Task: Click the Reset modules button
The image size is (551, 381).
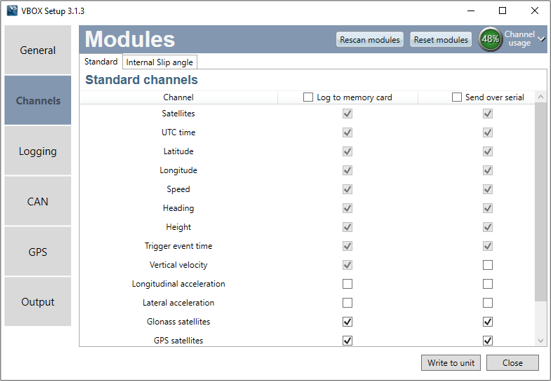Action: (x=441, y=40)
